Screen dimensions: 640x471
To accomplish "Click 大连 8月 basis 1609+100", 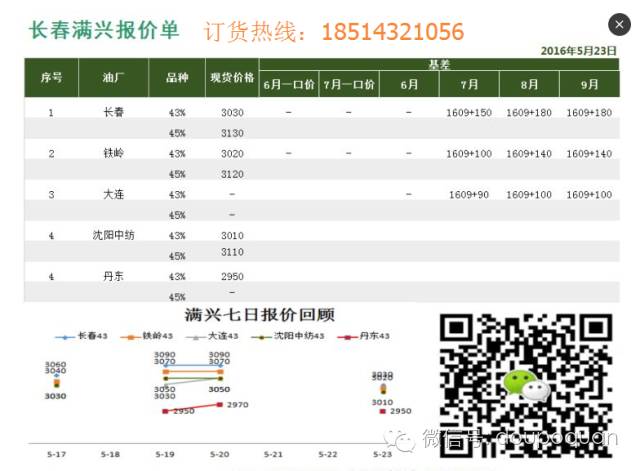I will 529,195.
